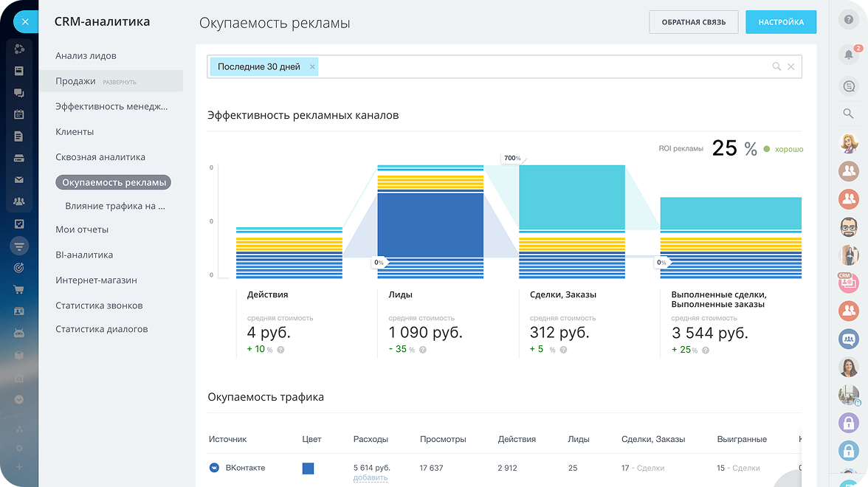Clear the filter field with the X icon

point(791,66)
